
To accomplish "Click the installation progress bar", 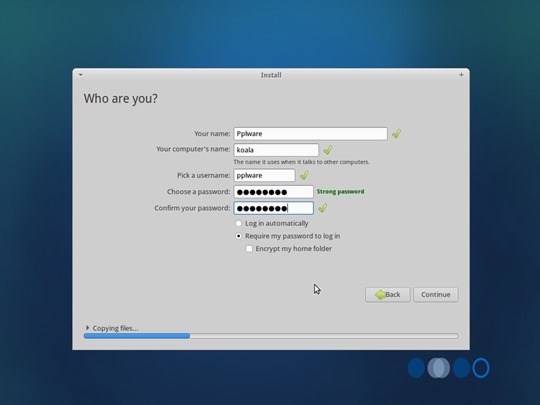I will click(271, 336).
